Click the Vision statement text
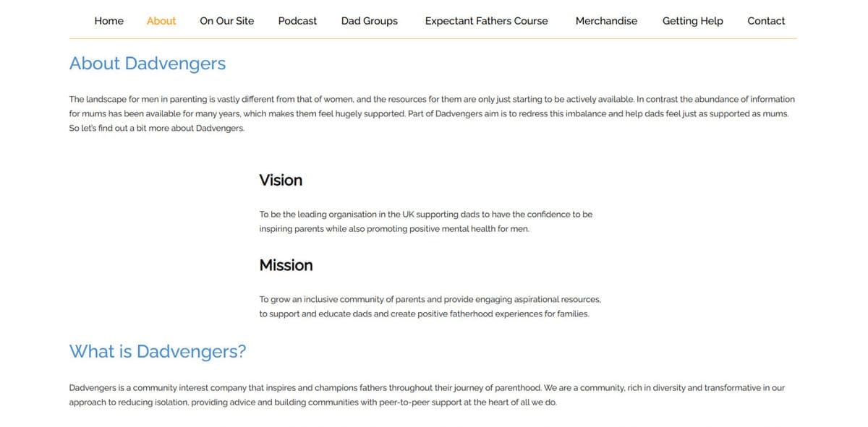Screen dimensions: 868x427 [x=426, y=222]
